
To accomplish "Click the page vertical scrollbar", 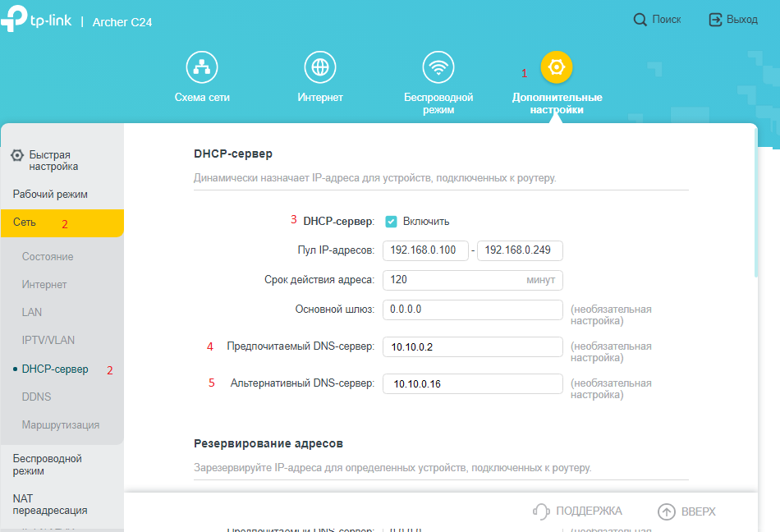I will click(756, 201).
